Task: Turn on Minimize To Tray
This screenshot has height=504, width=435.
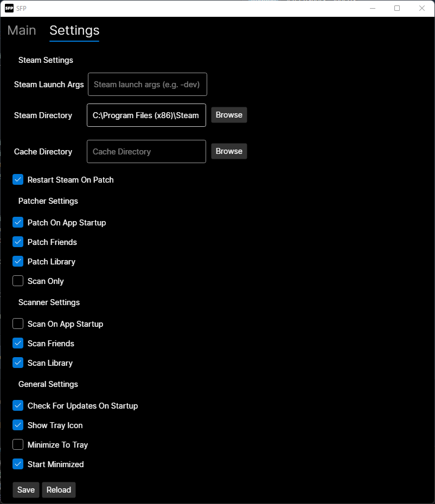Action: [18, 445]
